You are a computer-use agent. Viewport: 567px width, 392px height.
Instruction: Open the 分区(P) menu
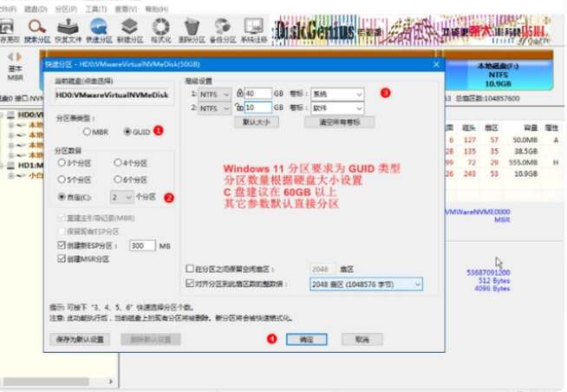[x=67, y=8]
